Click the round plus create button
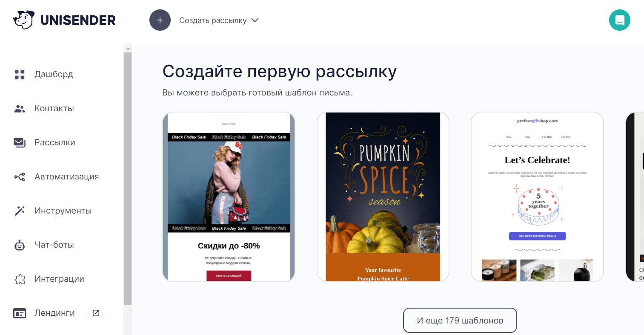Screen dimensions: 644x335 (x=160, y=20)
